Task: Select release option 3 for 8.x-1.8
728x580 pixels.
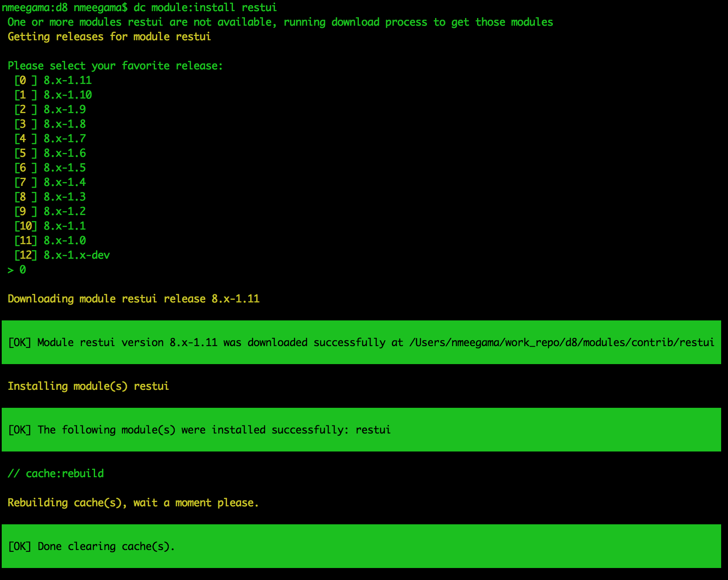Action: [x=51, y=124]
